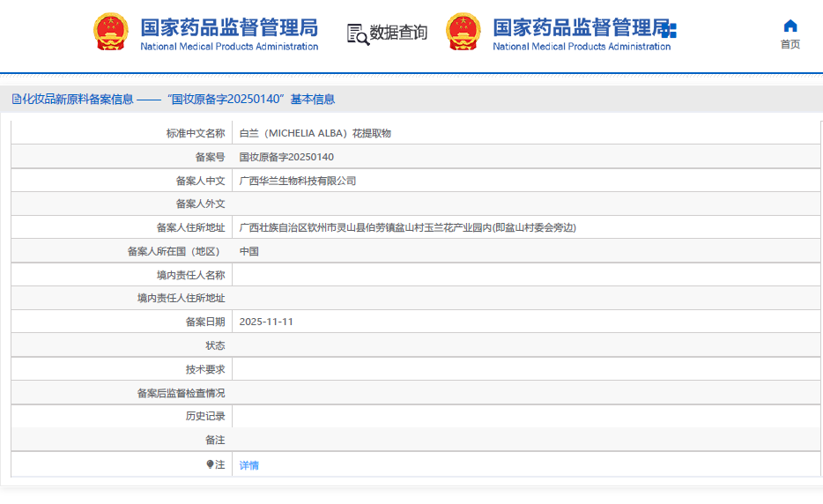Click the filer address text in 备案人住所地址 row
This screenshot has width=823, height=504.
click(407, 227)
